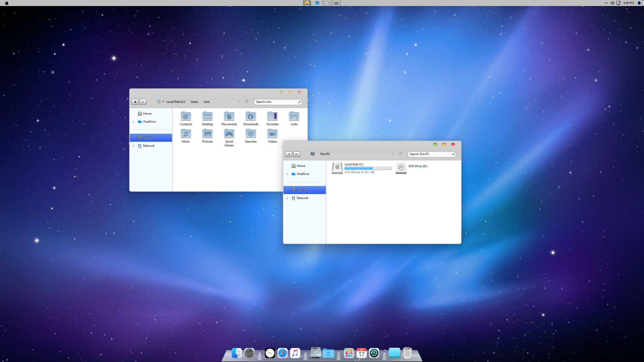Viewport: 644px width, 362px height.
Task: Launch Safari from the dock
Action: coord(283,353)
